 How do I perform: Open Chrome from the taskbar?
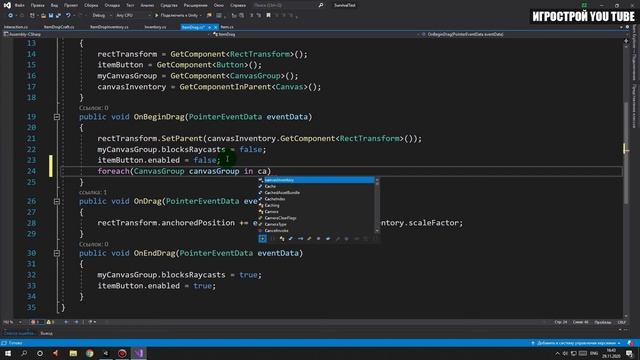[89, 353]
